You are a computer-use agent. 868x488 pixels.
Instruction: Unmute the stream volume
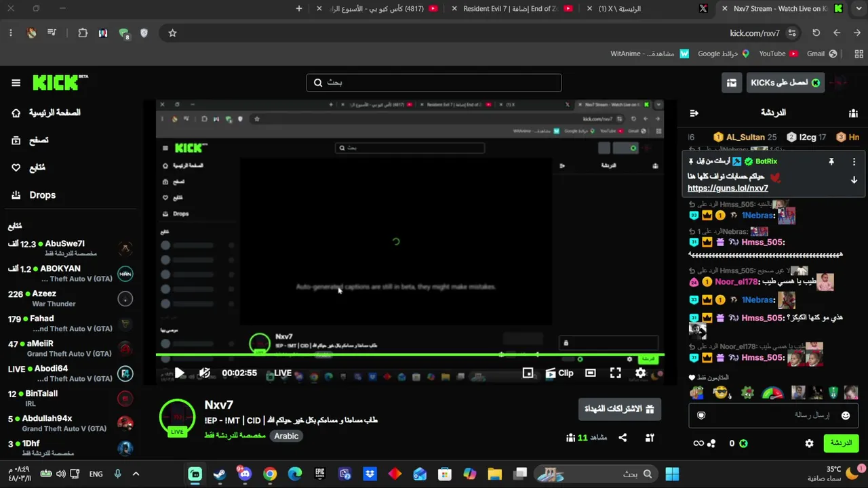point(205,373)
